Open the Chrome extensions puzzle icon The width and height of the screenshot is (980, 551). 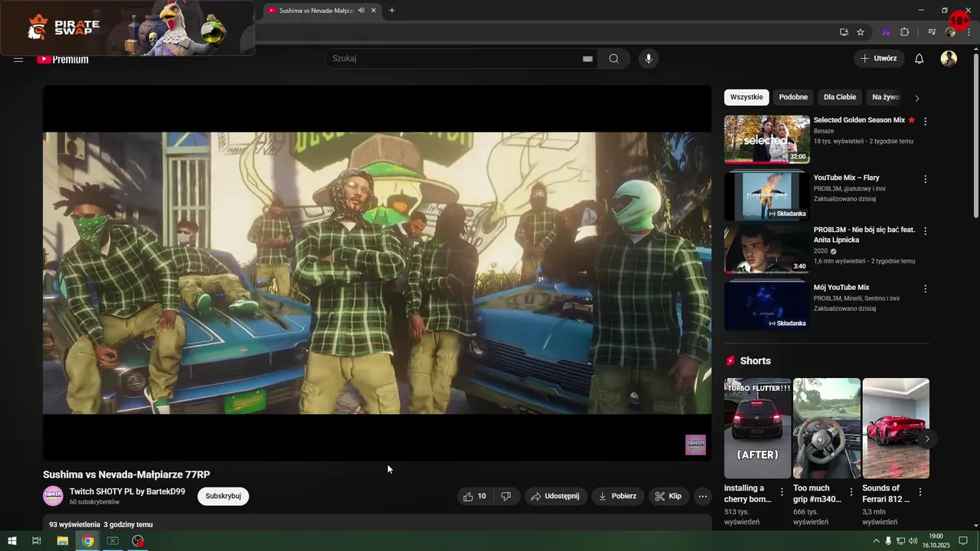coord(904,32)
